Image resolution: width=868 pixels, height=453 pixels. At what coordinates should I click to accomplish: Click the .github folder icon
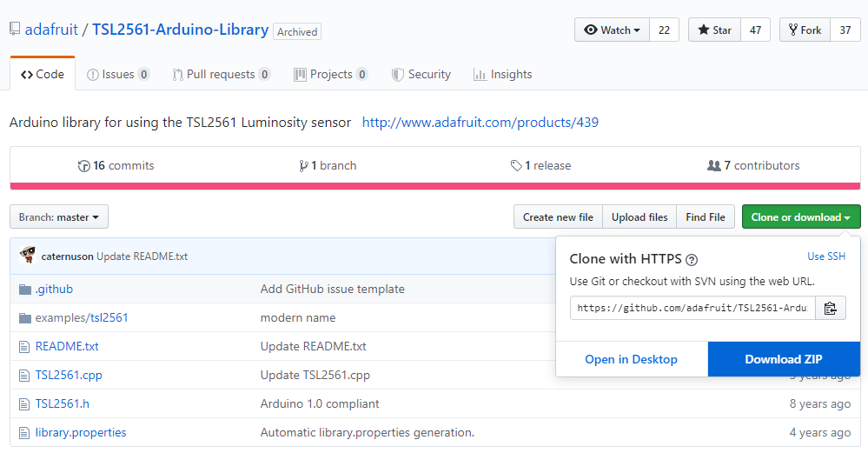pos(25,289)
